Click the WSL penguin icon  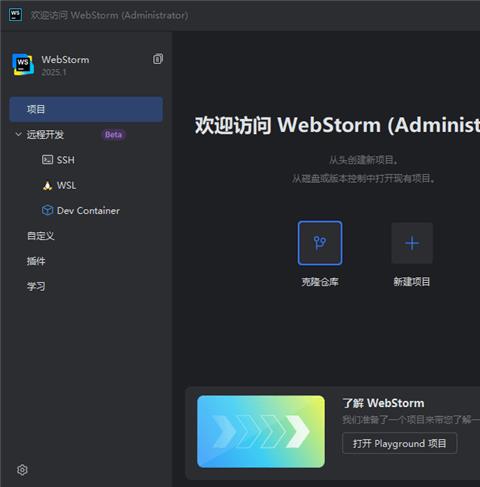click(x=47, y=185)
